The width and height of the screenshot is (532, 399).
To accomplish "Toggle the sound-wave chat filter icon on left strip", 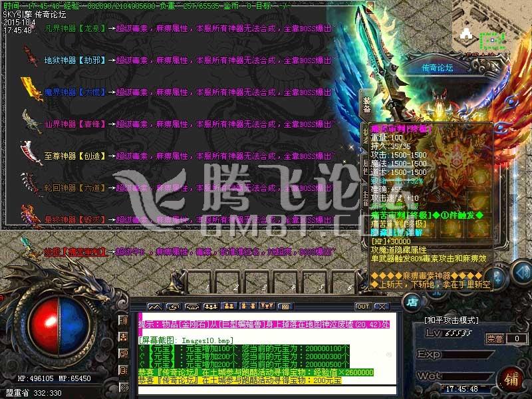I will pyautogui.click(x=124, y=320).
